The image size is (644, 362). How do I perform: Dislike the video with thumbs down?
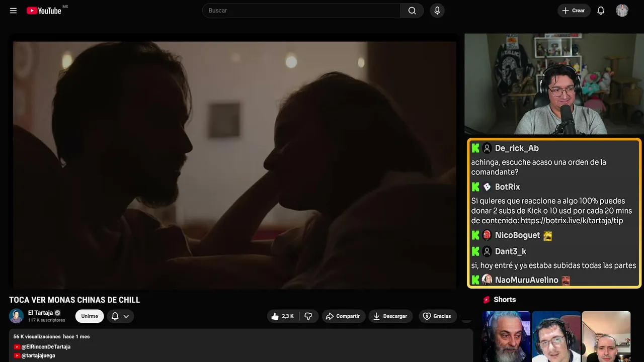(308, 316)
